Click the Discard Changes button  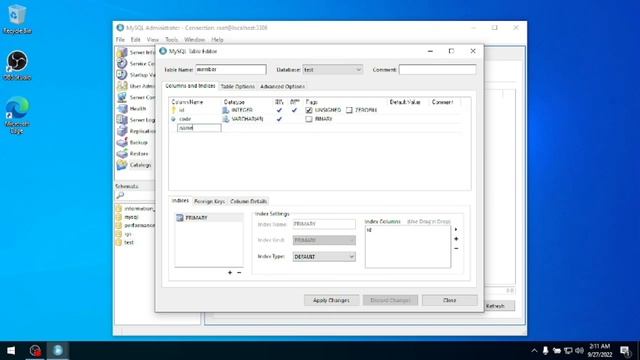pyautogui.click(x=390, y=300)
